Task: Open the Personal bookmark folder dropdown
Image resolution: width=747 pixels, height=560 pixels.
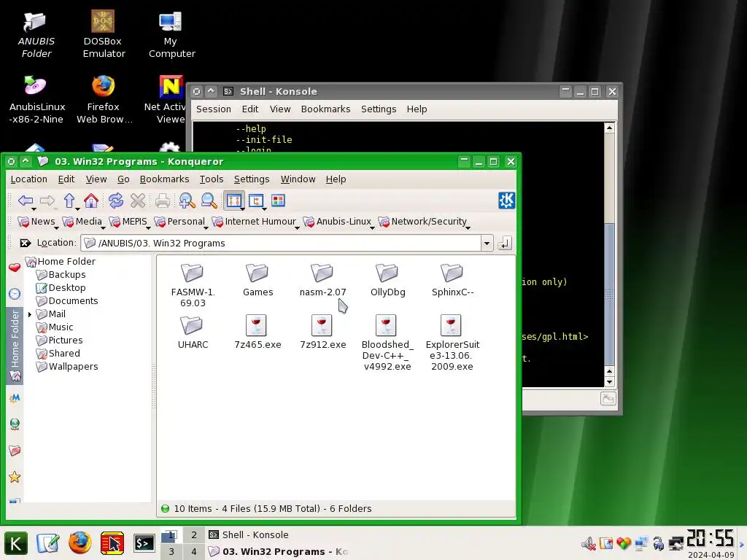Action: [180, 222]
